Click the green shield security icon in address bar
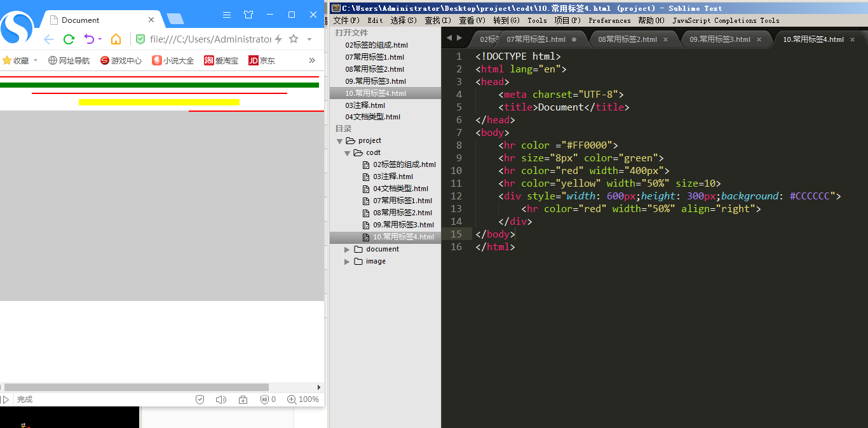This screenshot has width=868, height=428. click(140, 39)
